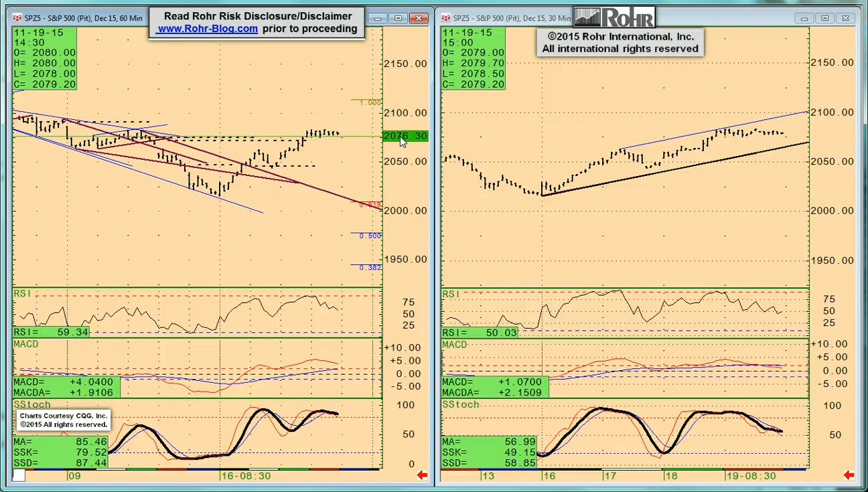Minimize the 30 Min chart window
This screenshot has height=492, width=868.
coord(804,18)
